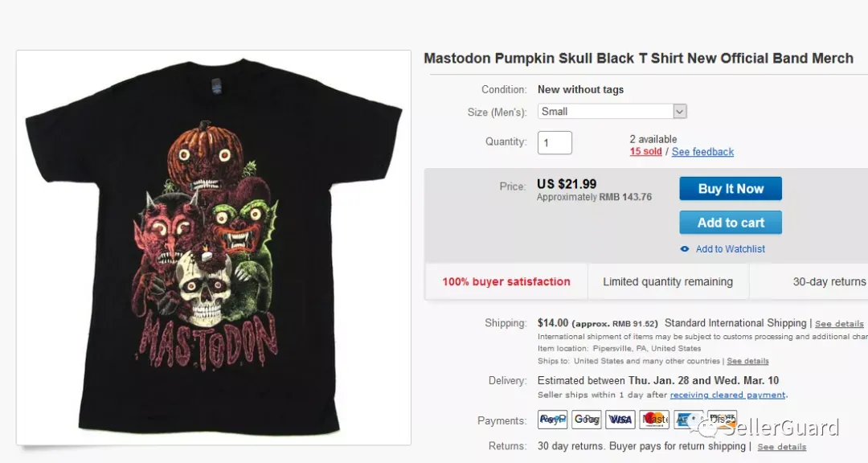The image size is (868, 463).
Task: Click the dropdown arrow on the Small size selector
Action: click(x=680, y=111)
